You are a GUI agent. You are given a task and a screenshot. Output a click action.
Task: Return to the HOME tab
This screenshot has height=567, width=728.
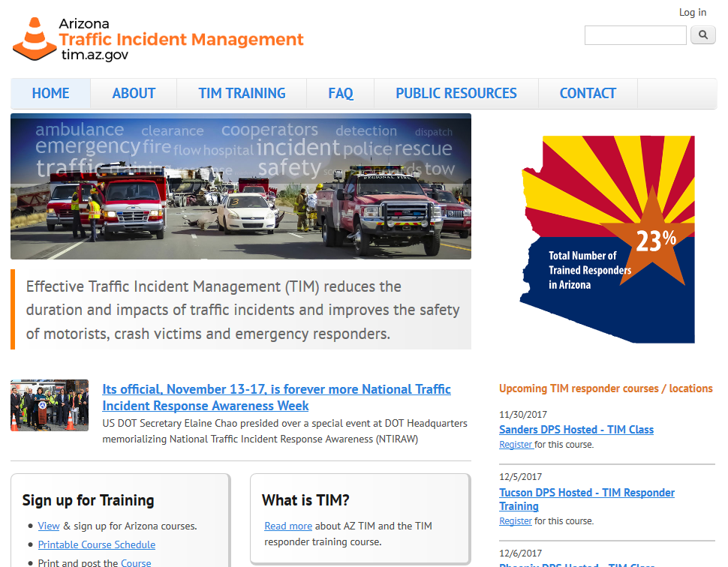pos(50,93)
